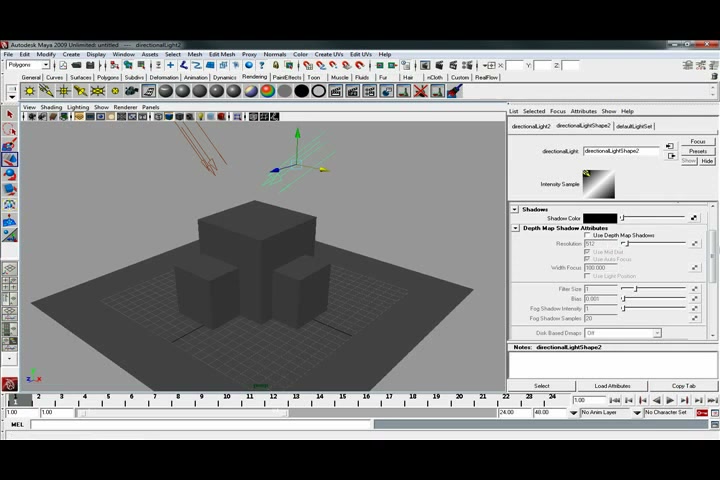Click the Select button
This screenshot has width=720, height=480.
541,386
